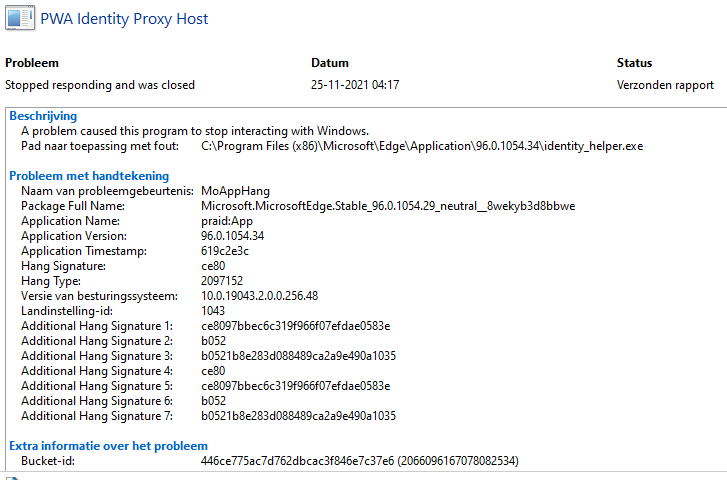This screenshot has height=480, width=727.
Task: Select the Additional Hang Signature 2 value b052
Action: pyautogui.click(x=214, y=341)
